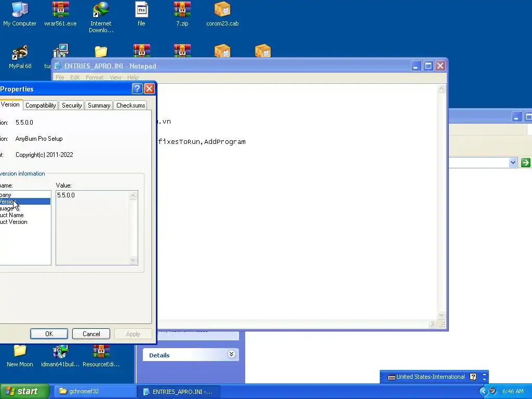Open Notepad Edit menu
The image size is (532, 399).
click(x=75, y=77)
